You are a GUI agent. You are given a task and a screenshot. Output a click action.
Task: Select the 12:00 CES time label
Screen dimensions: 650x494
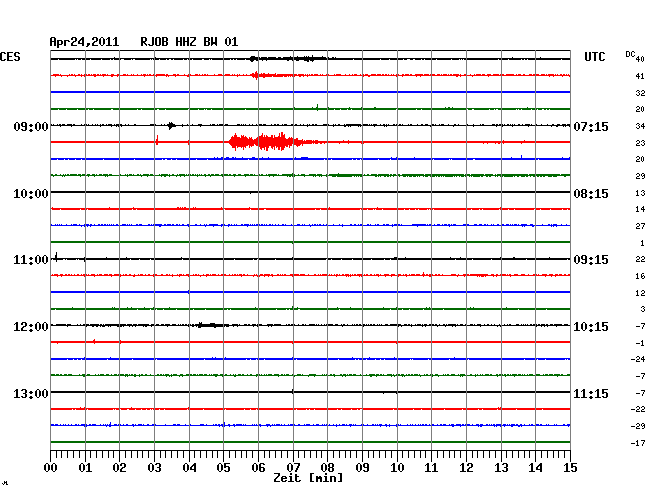[x=31, y=327]
